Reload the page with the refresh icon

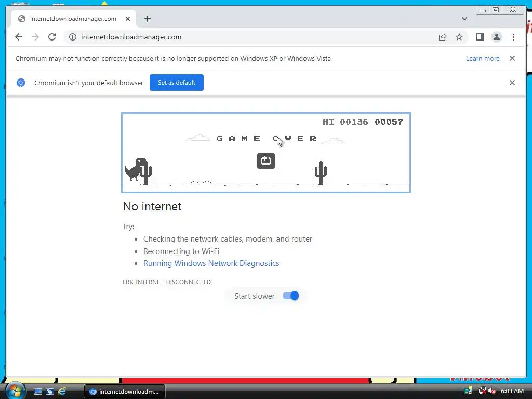52,37
